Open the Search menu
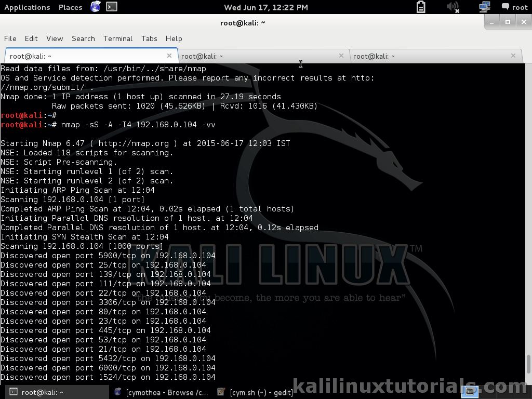The image size is (532, 399). 83,38
